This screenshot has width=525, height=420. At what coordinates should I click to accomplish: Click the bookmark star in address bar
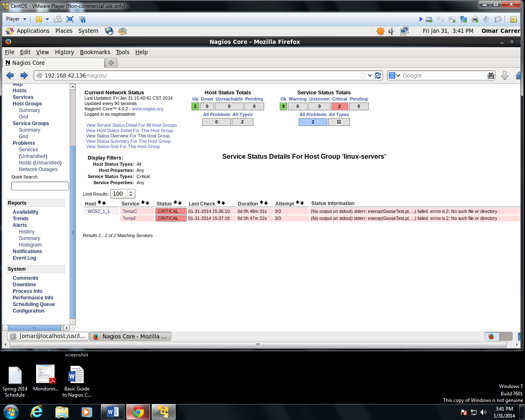coord(362,75)
